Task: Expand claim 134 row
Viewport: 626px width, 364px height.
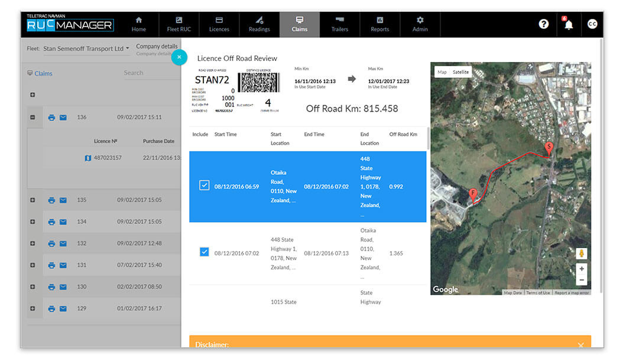Action: (33, 222)
